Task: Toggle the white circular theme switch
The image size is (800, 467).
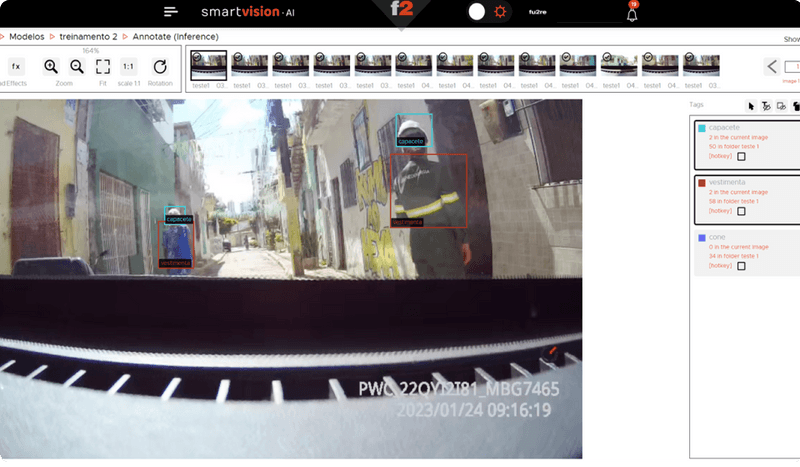Action: [x=476, y=12]
